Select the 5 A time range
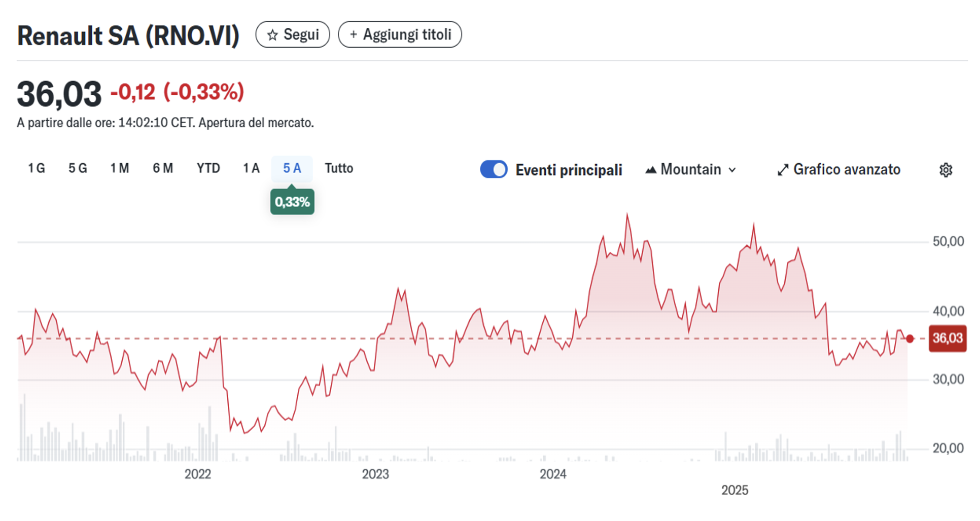Screen dimensions: 980x521 (292, 168)
